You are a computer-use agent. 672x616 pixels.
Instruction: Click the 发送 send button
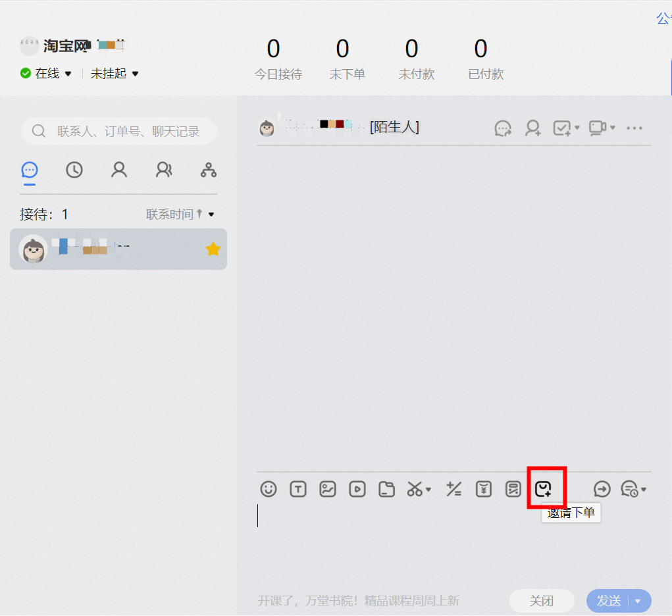coord(609,601)
